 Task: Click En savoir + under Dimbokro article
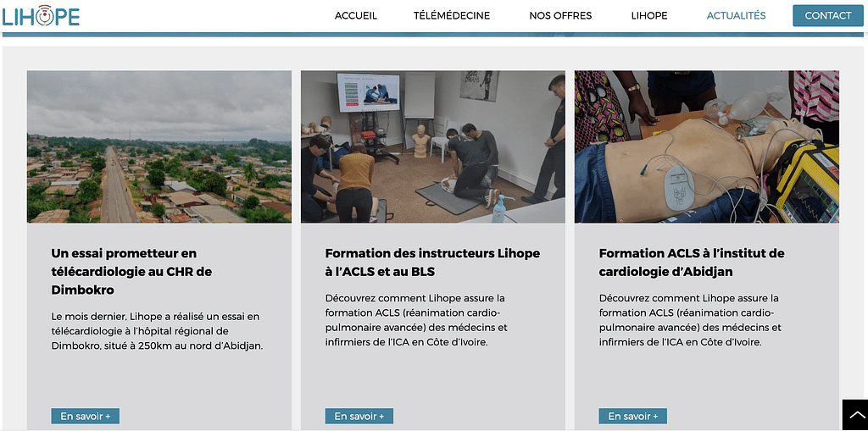pos(86,416)
